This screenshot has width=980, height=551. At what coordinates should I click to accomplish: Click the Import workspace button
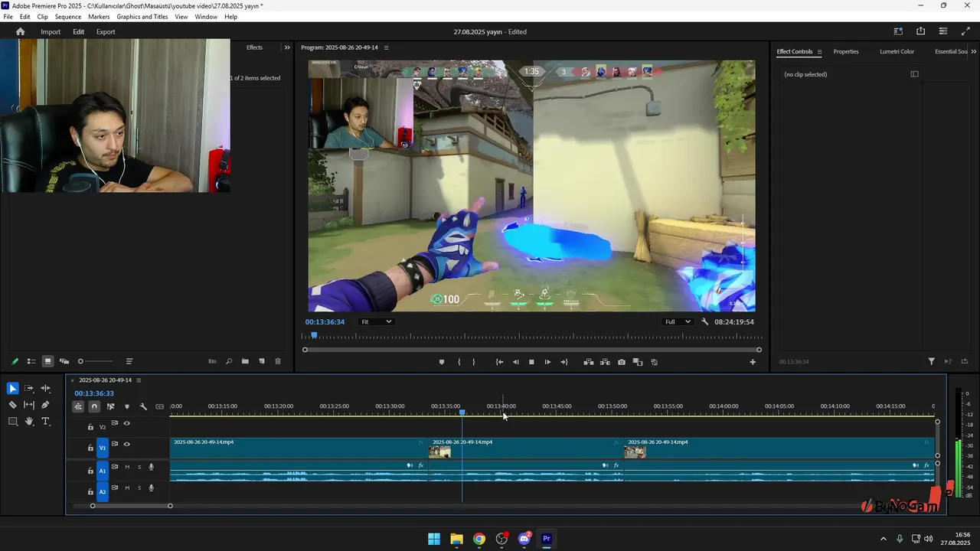pos(51,32)
